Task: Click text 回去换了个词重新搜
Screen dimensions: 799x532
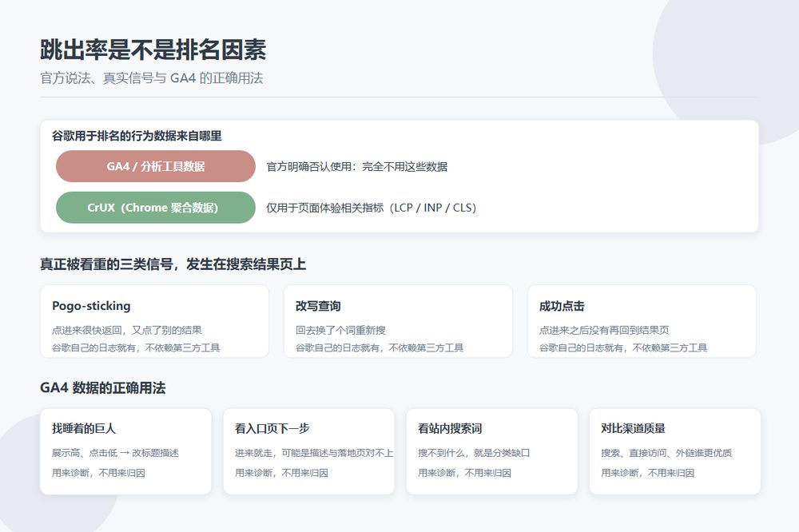Action: [340, 330]
